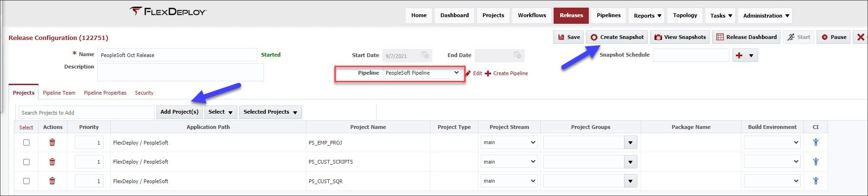Image resolution: width=868 pixels, height=196 pixels.
Task: Delete the PS_EMP_PROJ row with trash icon
Action: pos(52,142)
